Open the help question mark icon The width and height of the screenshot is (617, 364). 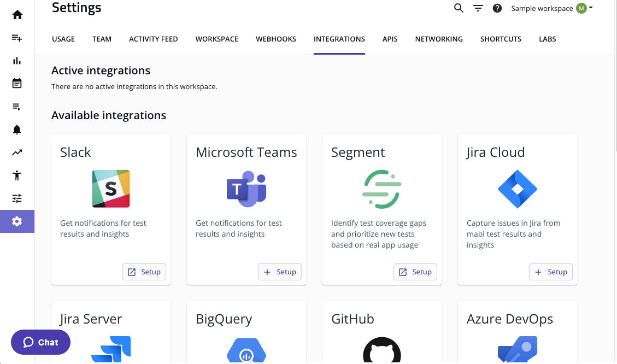click(497, 8)
